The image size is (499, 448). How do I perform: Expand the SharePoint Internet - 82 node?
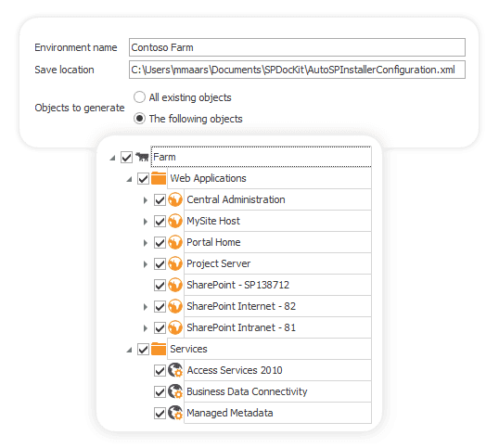coord(146,307)
